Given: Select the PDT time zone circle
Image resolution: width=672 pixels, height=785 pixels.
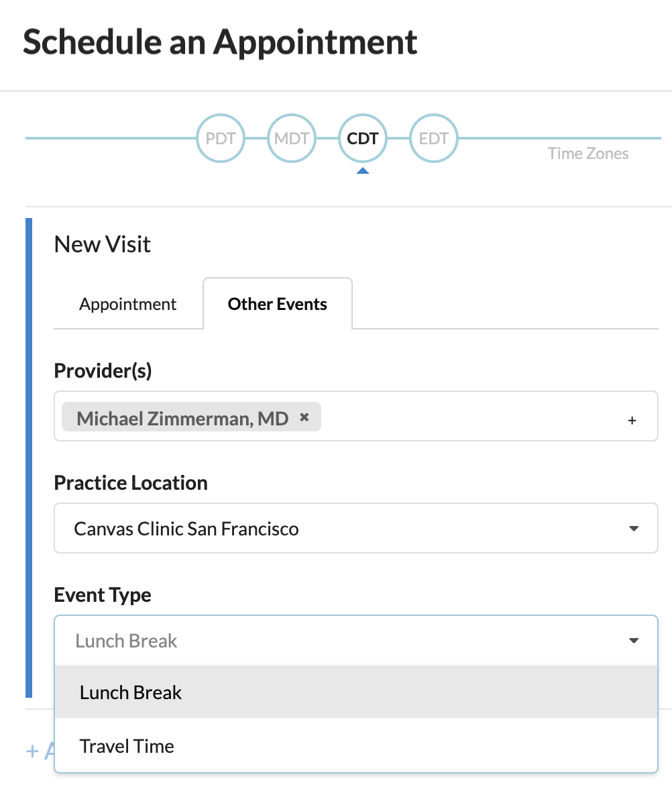Looking at the screenshot, I should tap(220, 139).
